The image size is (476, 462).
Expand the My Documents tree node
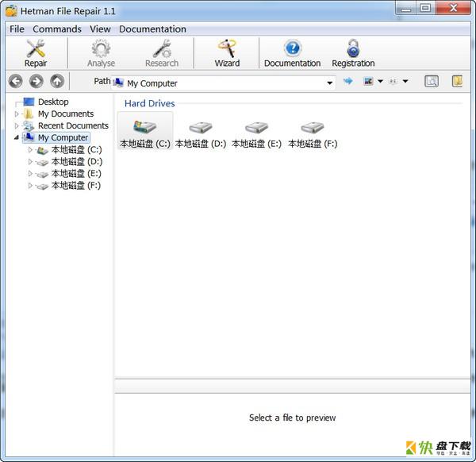17,114
